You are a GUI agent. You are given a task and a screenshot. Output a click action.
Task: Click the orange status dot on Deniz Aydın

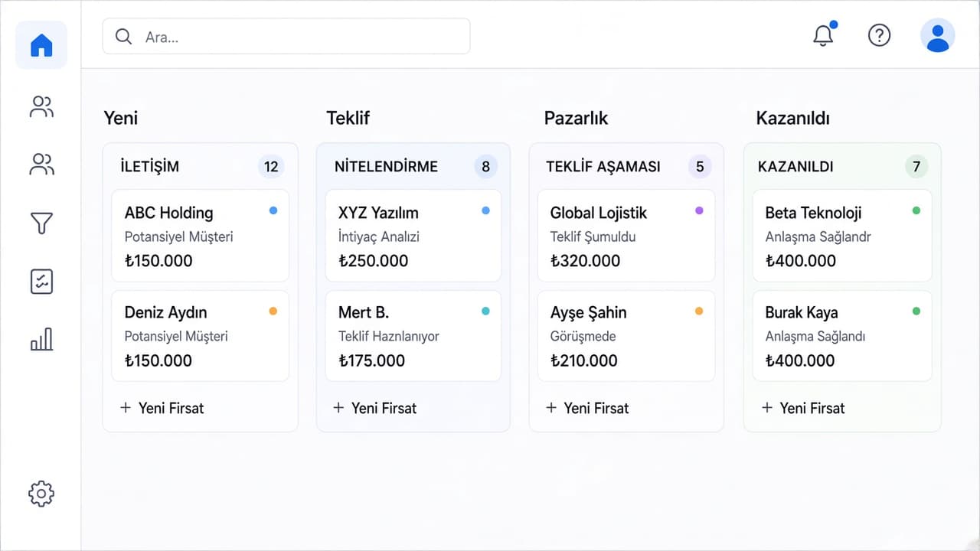(x=273, y=311)
